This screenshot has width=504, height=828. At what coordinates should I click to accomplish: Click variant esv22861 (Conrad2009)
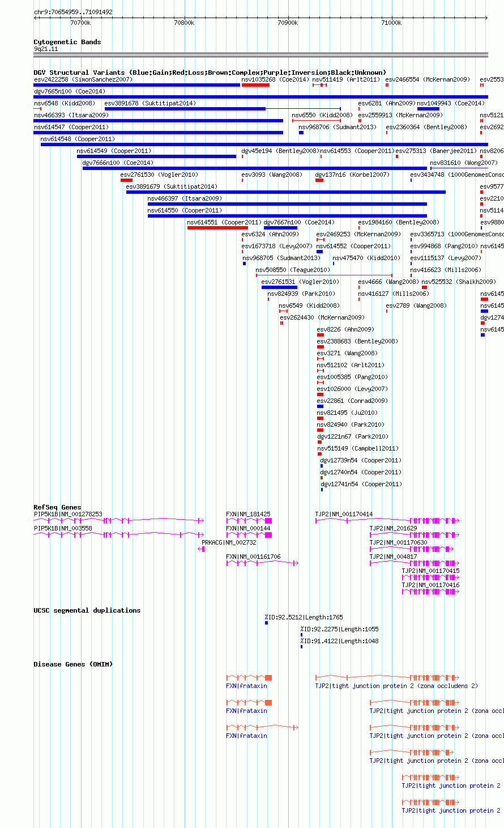(x=353, y=401)
